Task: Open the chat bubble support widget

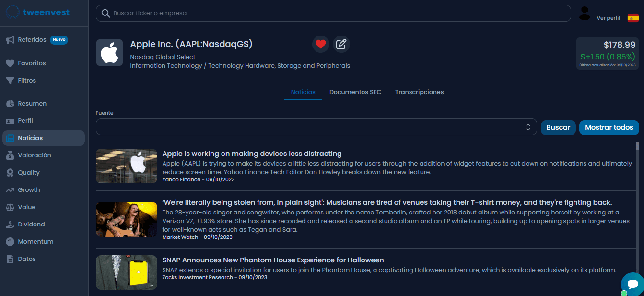Action: 632,284
